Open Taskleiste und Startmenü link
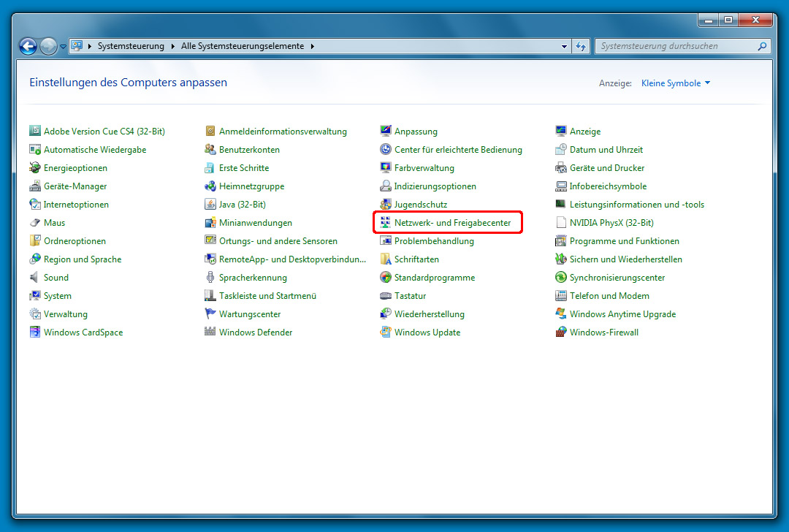The width and height of the screenshot is (789, 532). (x=267, y=296)
